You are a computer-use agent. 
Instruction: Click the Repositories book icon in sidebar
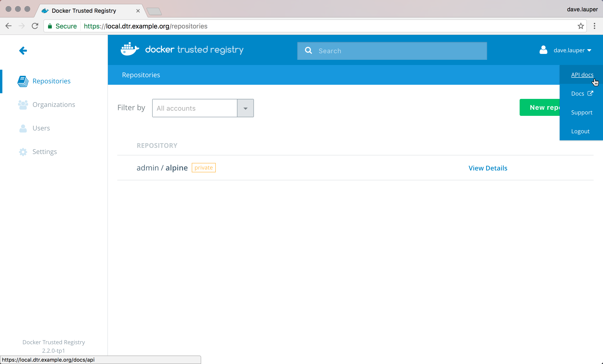click(23, 81)
